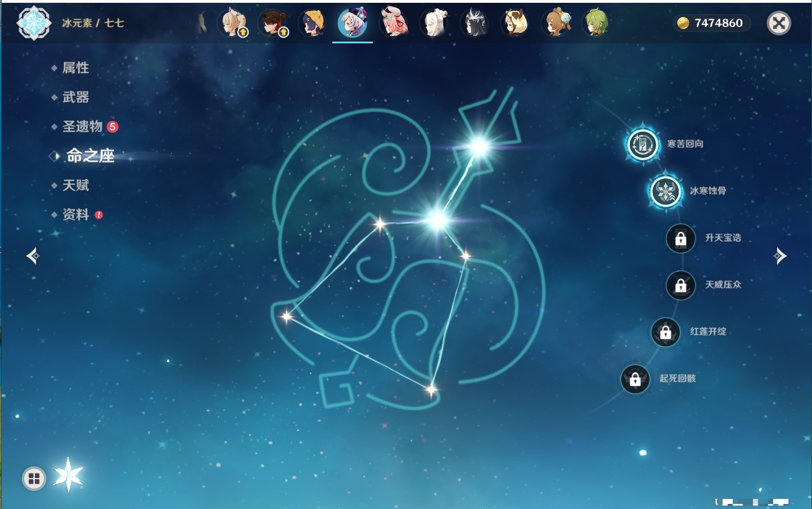
Task: Select the locked 升天宝诰 constellation icon
Action: coord(680,238)
